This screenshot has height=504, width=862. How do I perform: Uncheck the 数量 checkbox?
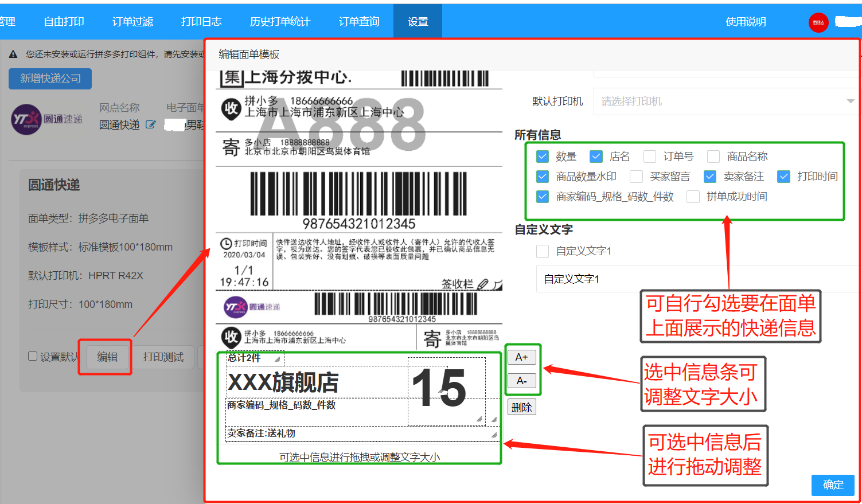543,157
